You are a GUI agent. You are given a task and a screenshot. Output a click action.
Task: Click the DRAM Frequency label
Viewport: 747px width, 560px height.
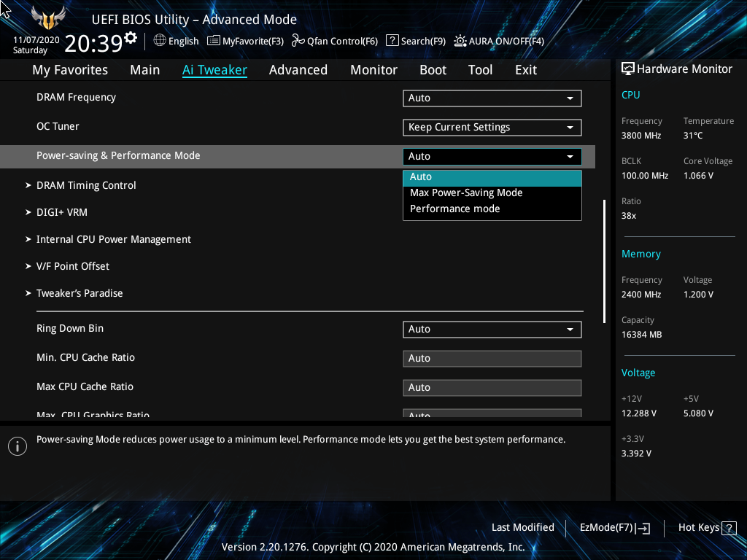76,97
